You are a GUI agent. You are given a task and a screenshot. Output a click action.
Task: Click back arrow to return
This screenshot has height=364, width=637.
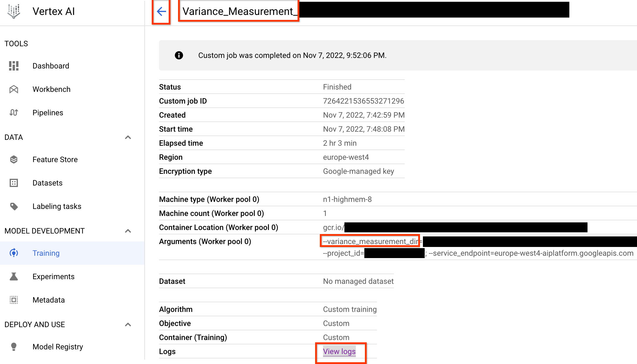[x=161, y=12]
